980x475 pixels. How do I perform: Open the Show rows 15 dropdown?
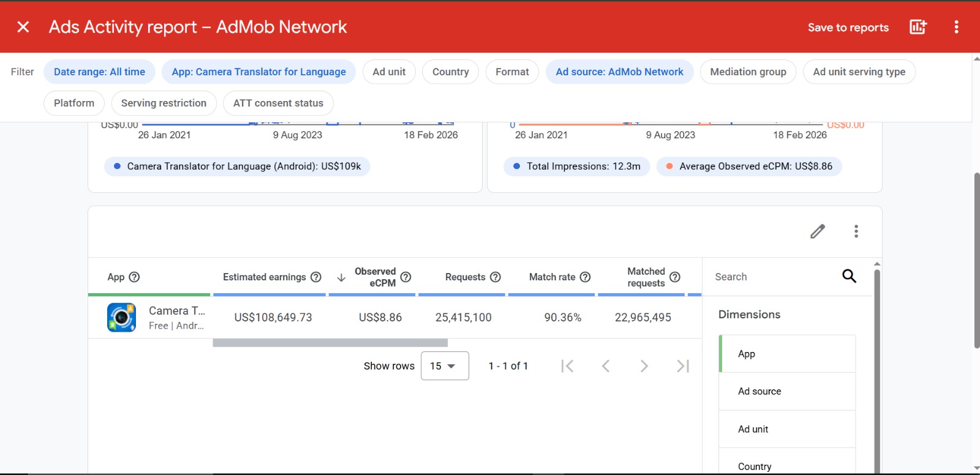coord(445,366)
